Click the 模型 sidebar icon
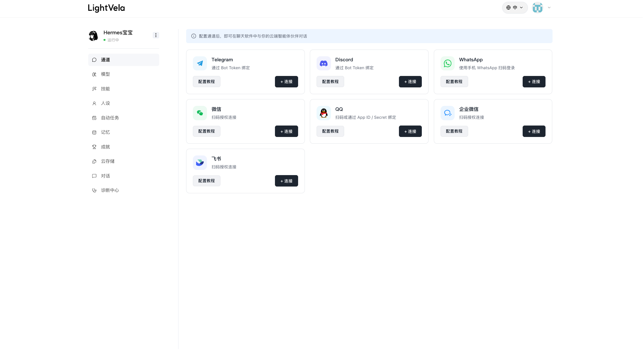 (94, 74)
